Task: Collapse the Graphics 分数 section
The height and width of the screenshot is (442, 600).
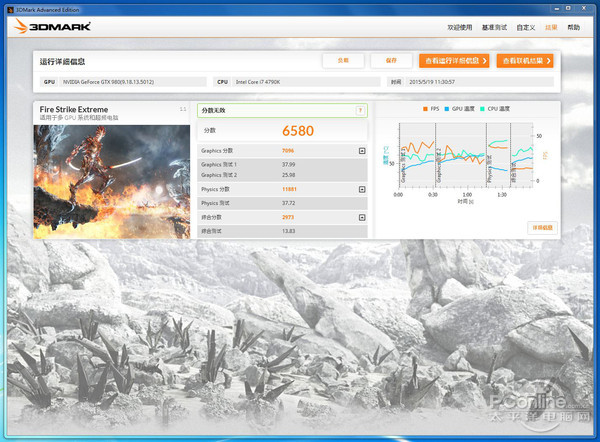Action: pyautogui.click(x=362, y=151)
